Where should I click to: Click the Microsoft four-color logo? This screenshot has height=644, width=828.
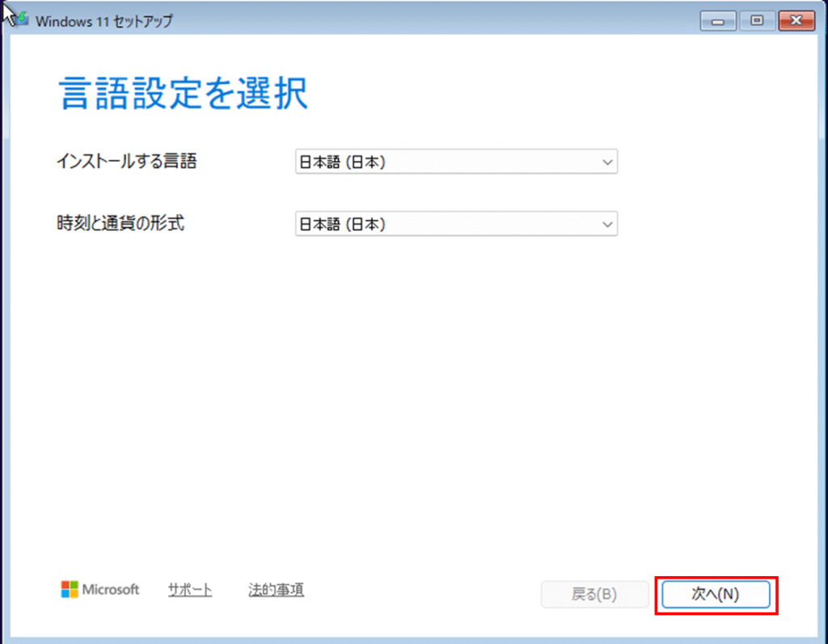[x=70, y=589]
